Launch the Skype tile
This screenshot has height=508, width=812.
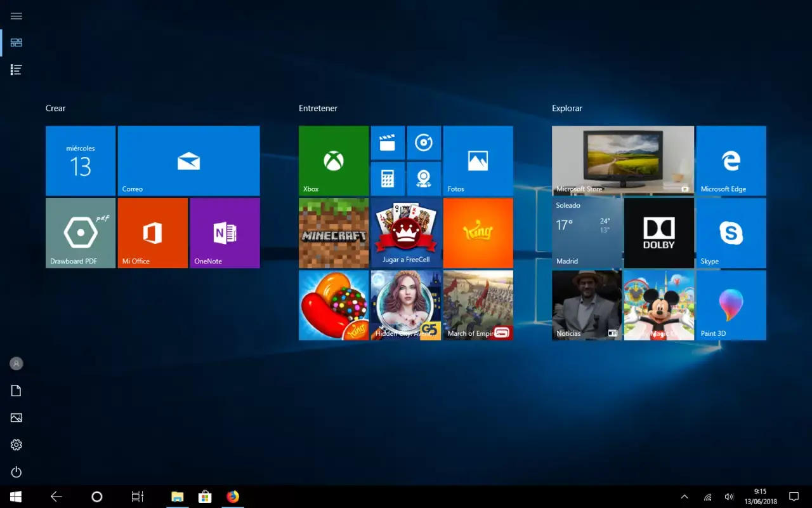click(731, 233)
